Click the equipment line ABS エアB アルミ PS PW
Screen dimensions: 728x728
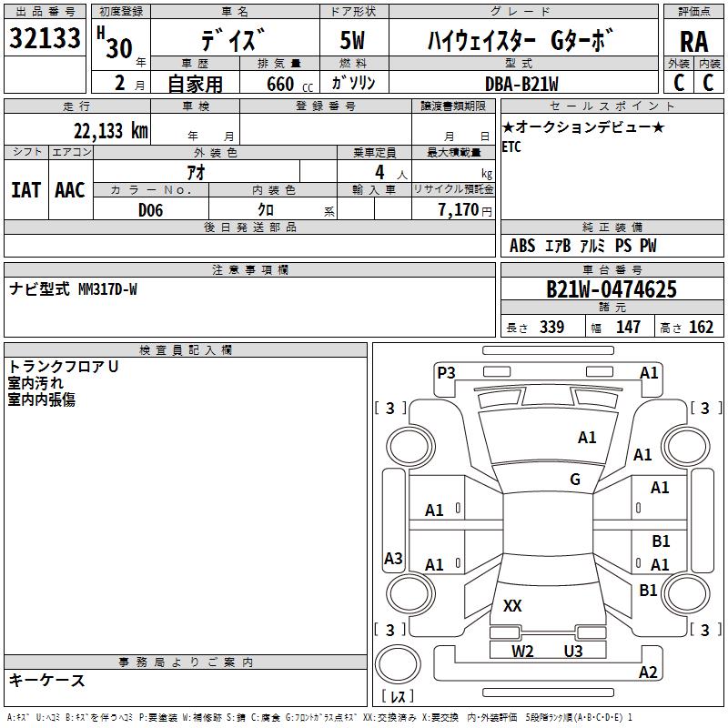click(583, 246)
